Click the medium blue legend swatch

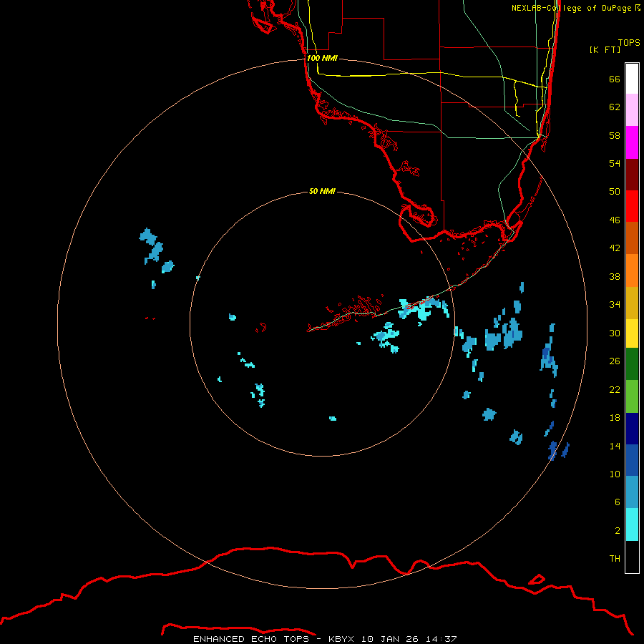click(x=632, y=460)
